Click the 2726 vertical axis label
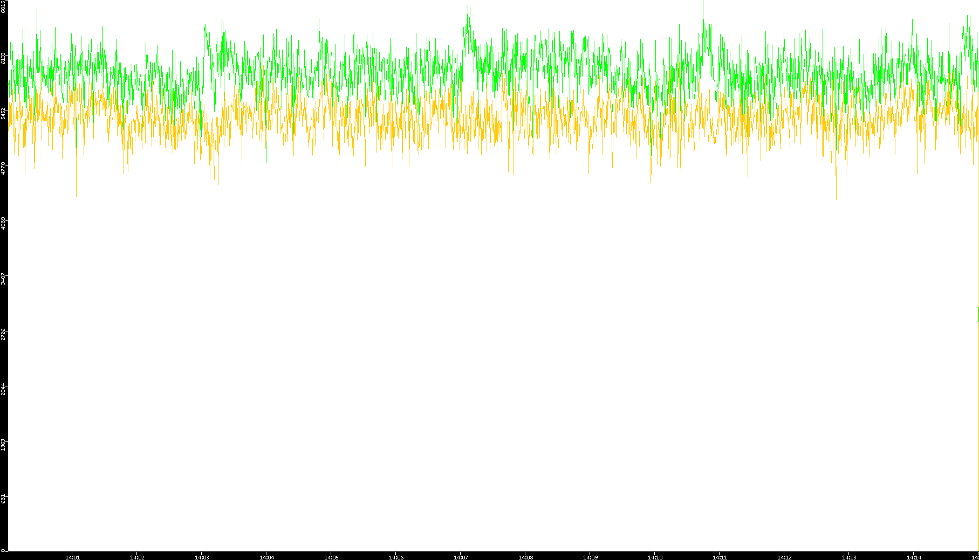 pyautogui.click(x=3, y=333)
